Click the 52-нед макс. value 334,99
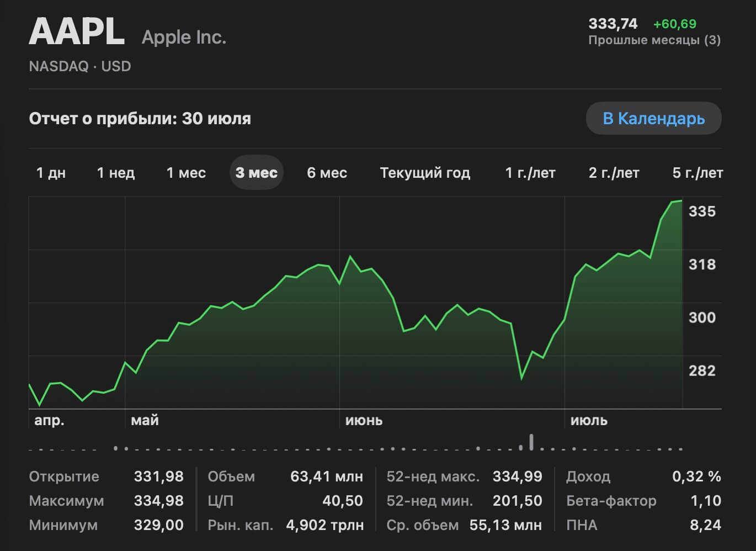This screenshot has width=756, height=551. [x=517, y=476]
